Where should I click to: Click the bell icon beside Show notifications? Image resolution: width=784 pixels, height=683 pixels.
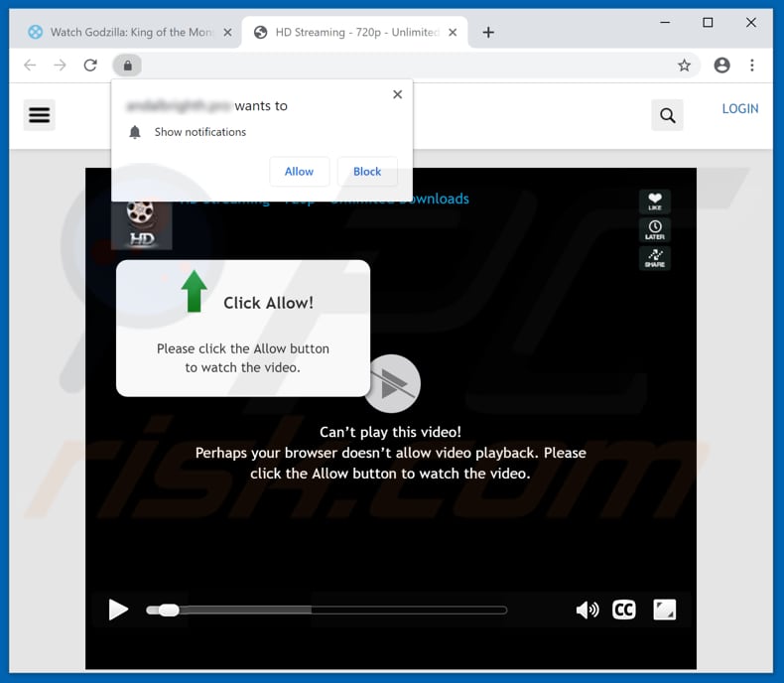point(135,132)
